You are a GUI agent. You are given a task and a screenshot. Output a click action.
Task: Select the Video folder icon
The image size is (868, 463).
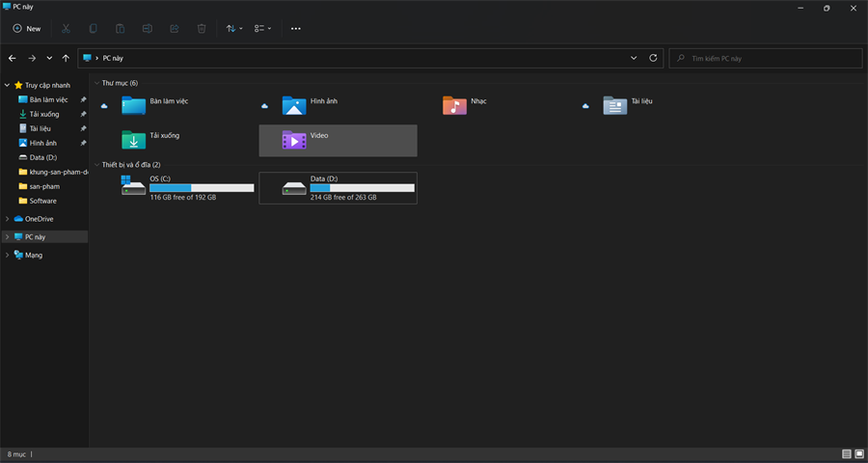coord(294,140)
